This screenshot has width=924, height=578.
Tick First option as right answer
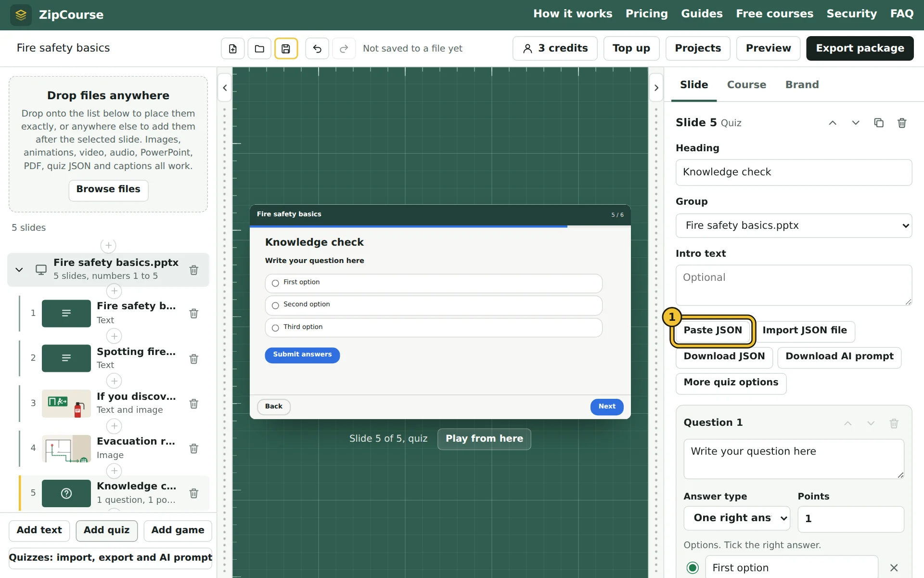pyautogui.click(x=693, y=568)
